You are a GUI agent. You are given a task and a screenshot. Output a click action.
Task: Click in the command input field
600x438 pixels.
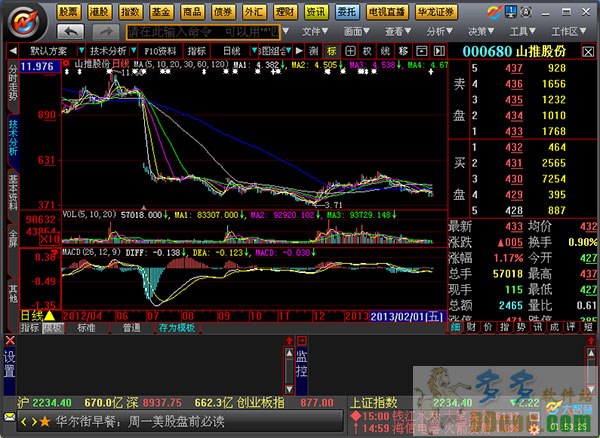tap(203, 32)
